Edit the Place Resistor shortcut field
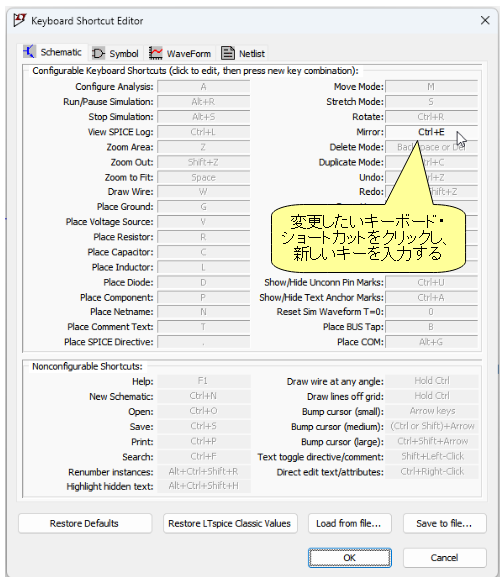Image resolution: width=502 pixels, height=584 pixels. point(203,237)
